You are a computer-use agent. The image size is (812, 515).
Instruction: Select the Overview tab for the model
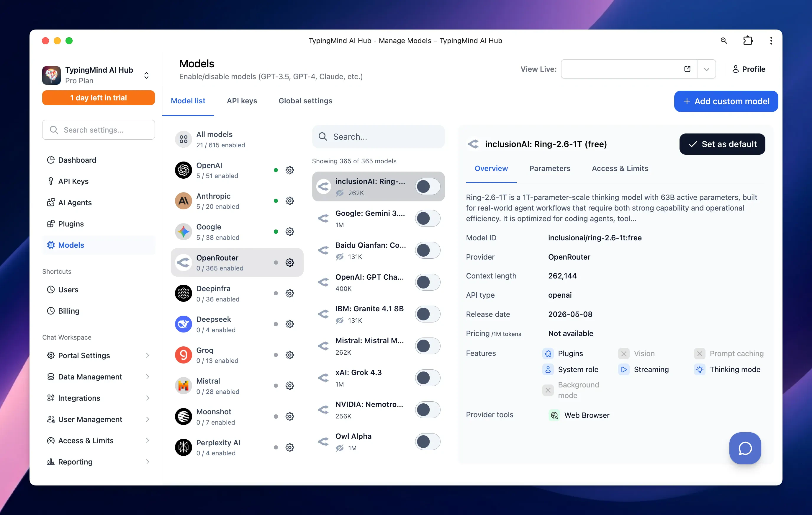point(491,168)
